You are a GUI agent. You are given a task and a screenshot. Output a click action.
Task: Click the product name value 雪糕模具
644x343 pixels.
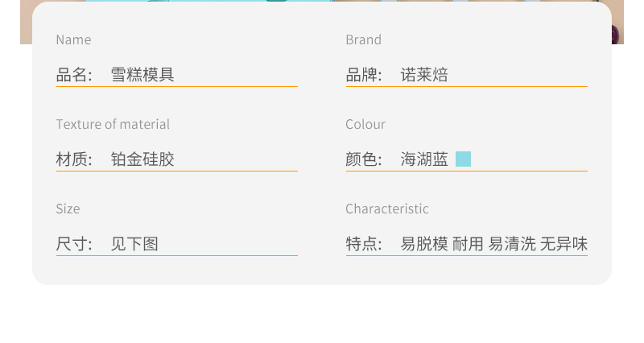[142, 75]
